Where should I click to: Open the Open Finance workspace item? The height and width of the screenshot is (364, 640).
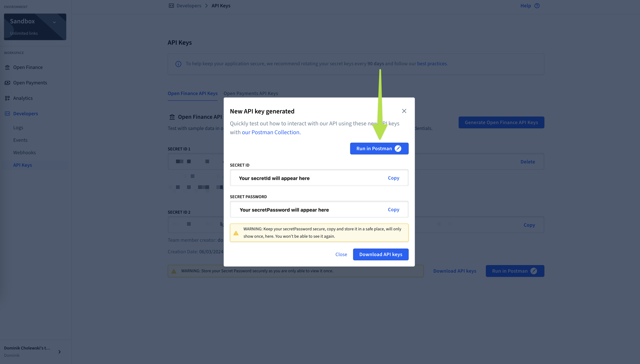click(28, 67)
